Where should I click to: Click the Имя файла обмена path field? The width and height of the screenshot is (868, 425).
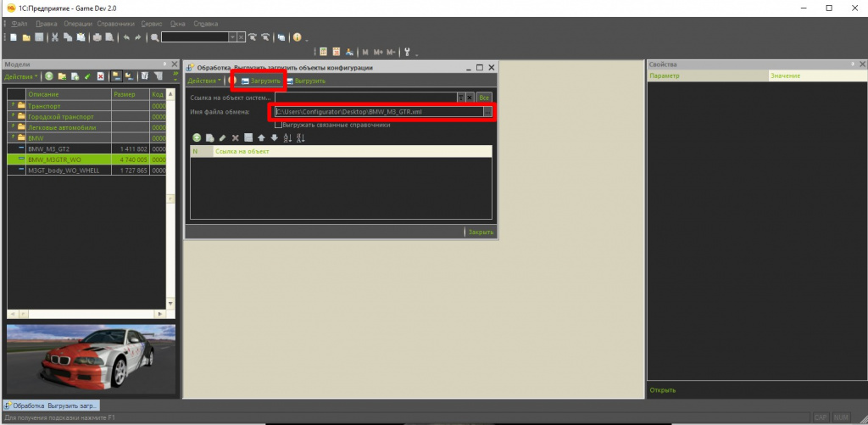point(379,112)
